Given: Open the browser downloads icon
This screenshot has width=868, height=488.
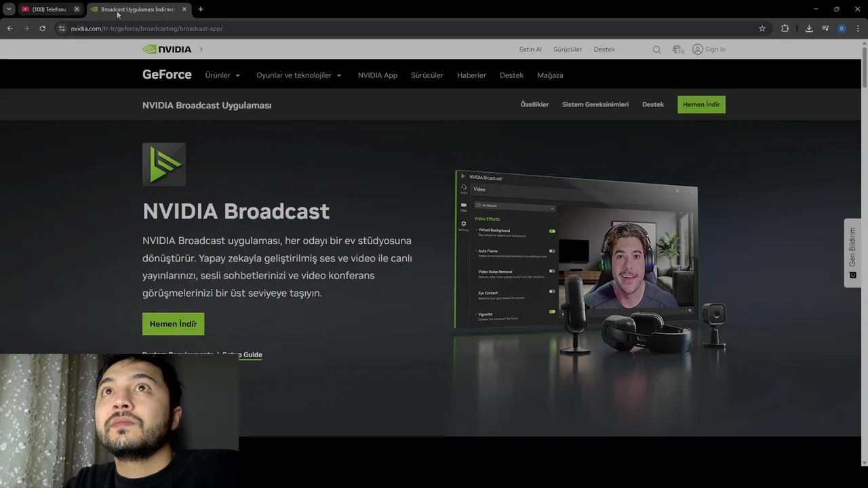Looking at the screenshot, I should 809,28.
